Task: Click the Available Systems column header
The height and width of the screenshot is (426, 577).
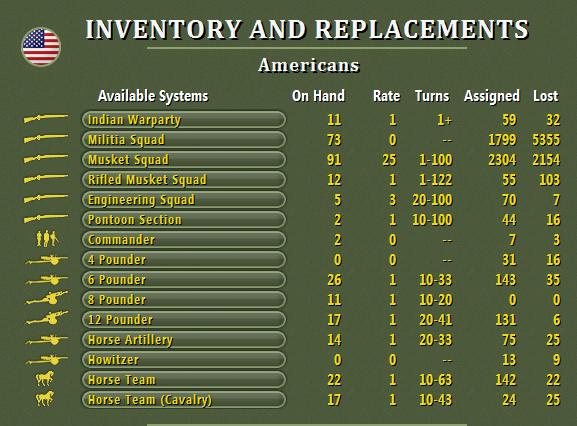Action: pos(153,96)
